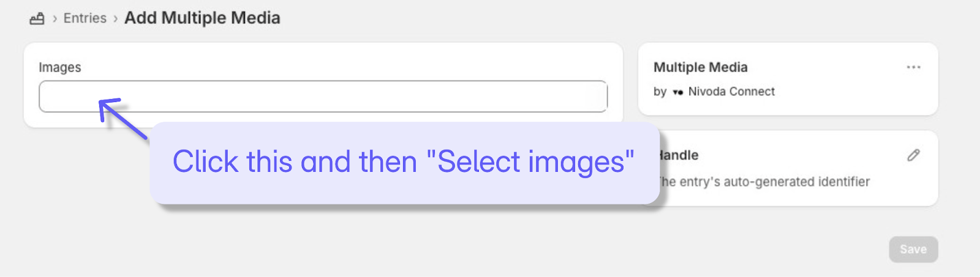Click the chevron before Entries breadcrumb
This screenshot has height=277, width=980.
(55, 18)
